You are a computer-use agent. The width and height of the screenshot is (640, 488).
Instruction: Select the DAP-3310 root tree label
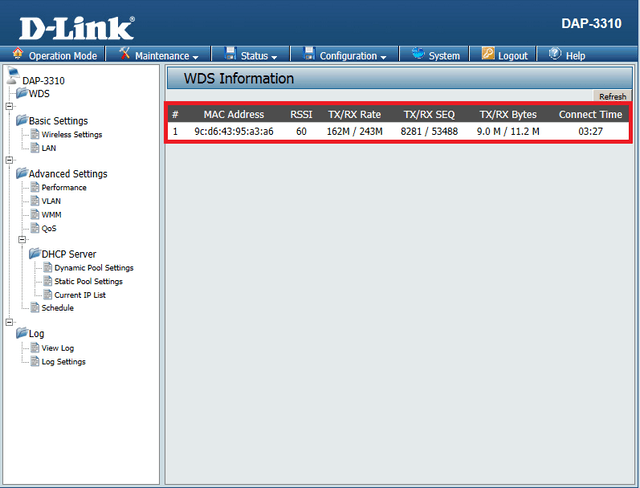point(43,80)
